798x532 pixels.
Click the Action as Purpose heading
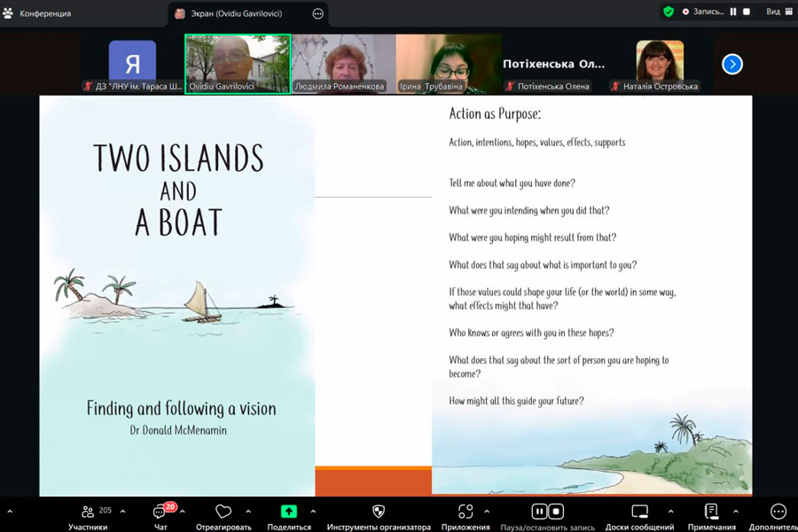click(495, 114)
